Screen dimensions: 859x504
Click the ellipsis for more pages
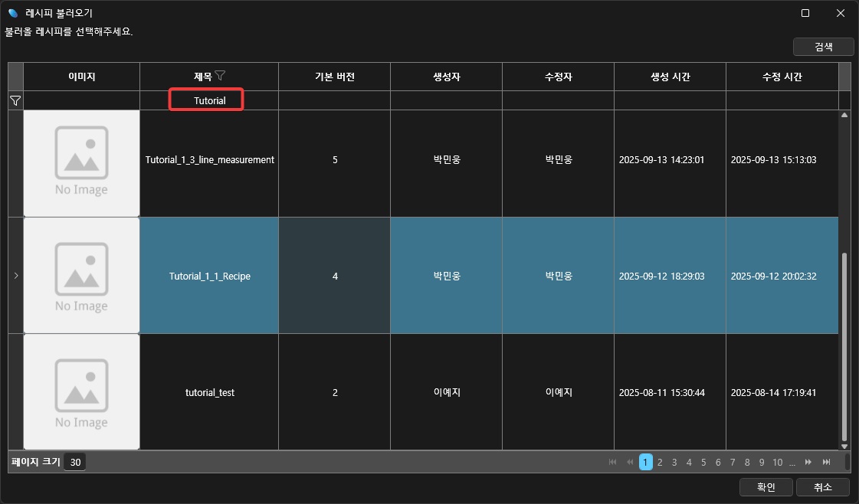(792, 462)
